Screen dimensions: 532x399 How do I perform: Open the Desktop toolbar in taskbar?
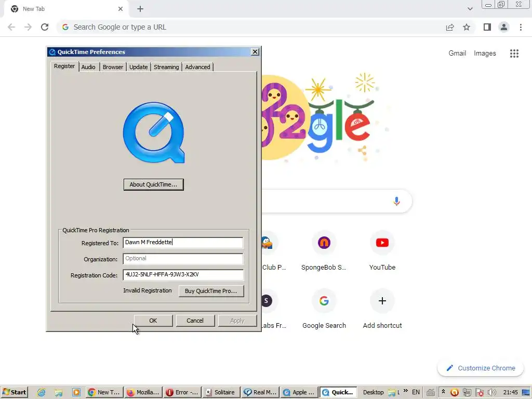373,392
